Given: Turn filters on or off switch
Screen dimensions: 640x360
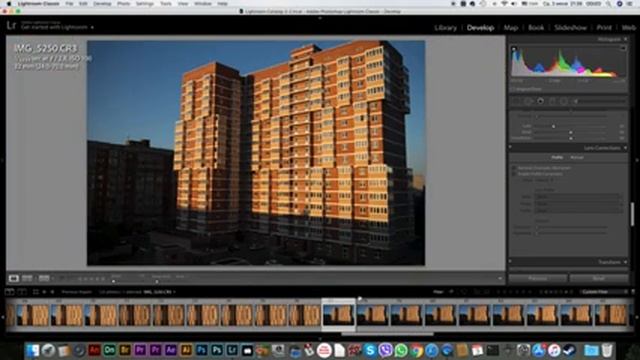Looking at the screenshot, I should click(633, 292).
